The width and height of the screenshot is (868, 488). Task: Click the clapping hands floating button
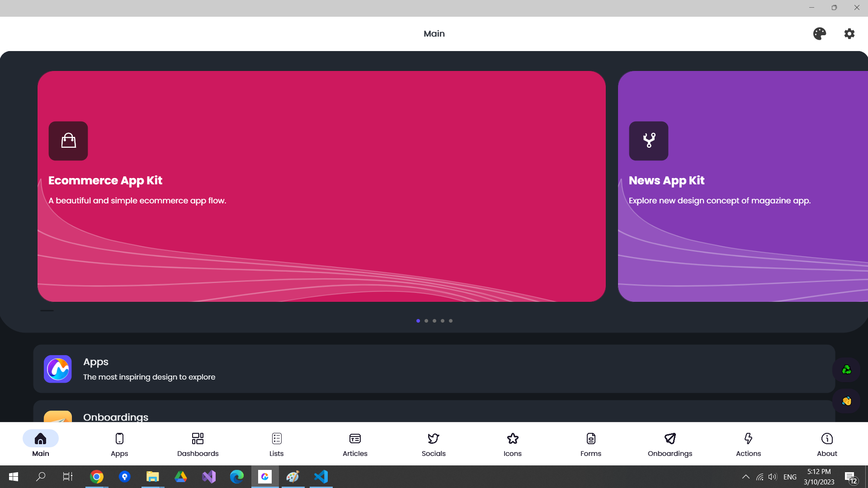coord(846,401)
